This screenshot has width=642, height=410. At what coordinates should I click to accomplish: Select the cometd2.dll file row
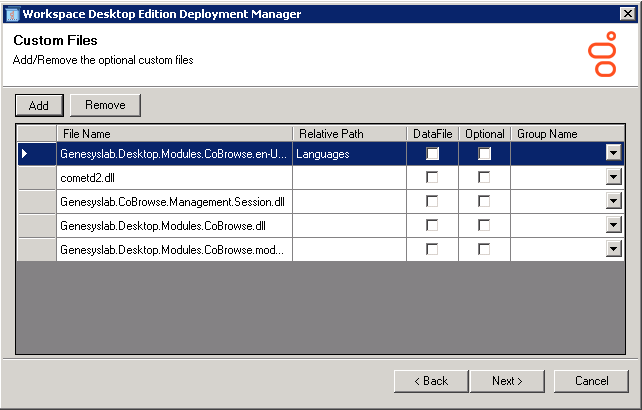click(x=174, y=177)
